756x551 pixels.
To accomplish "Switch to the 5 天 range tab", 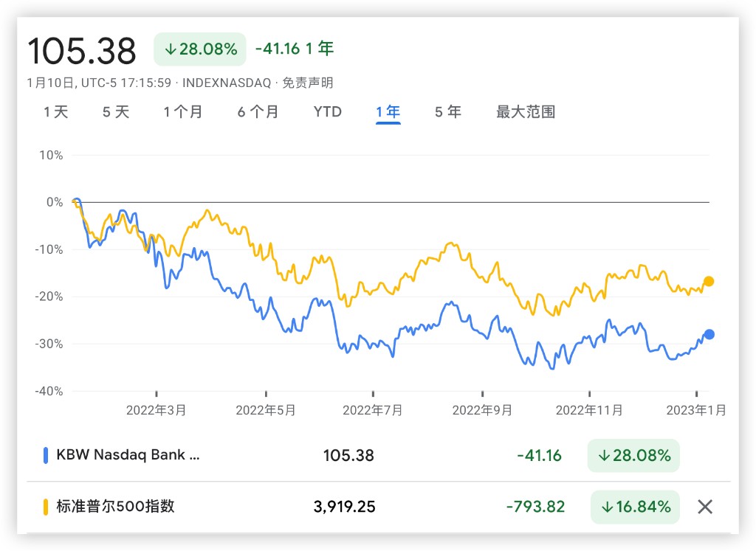I will (x=116, y=112).
